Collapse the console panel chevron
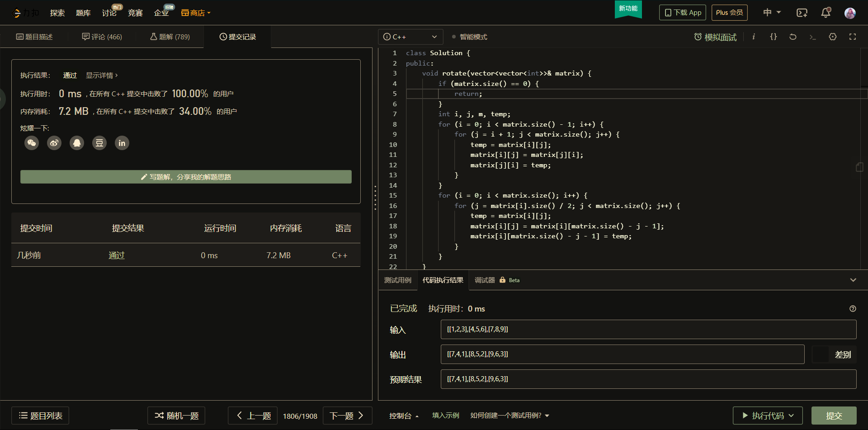Image resolution: width=868 pixels, height=430 pixels. point(853,280)
